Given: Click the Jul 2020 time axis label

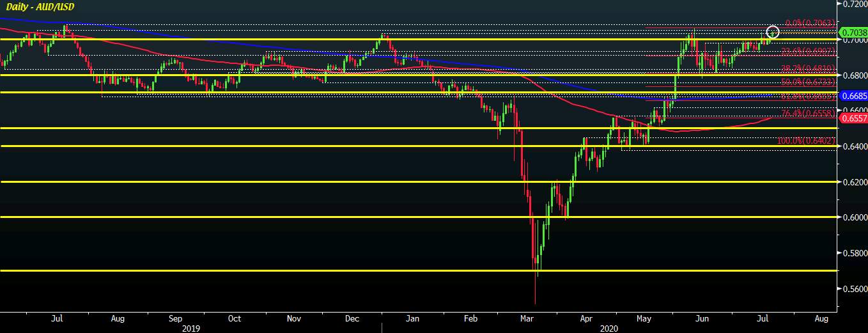Looking at the screenshot, I should (x=763, y=318).
